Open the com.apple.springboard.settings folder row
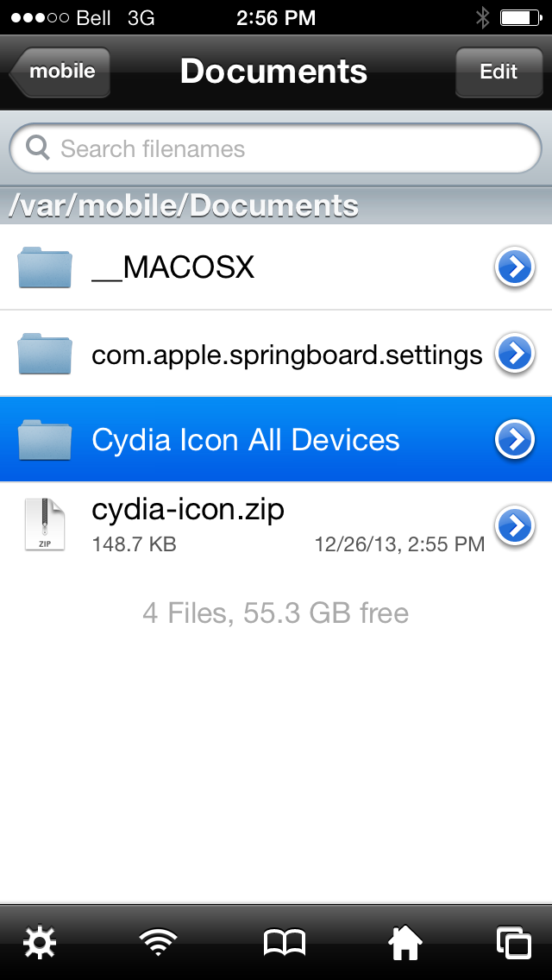The width and height of the screenshot is (552, 980). pyautogui.click(x=276, y=353)
